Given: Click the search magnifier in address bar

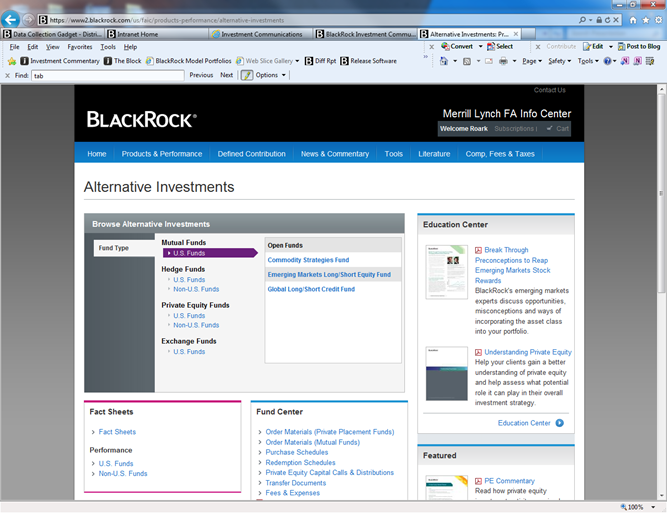Looking at the screenshot, I should (582, 20).
